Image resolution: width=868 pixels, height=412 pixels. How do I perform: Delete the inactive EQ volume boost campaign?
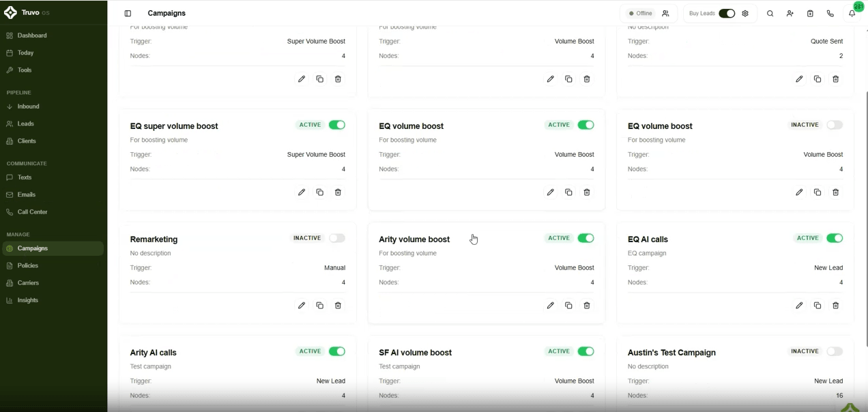coord(836,192)
